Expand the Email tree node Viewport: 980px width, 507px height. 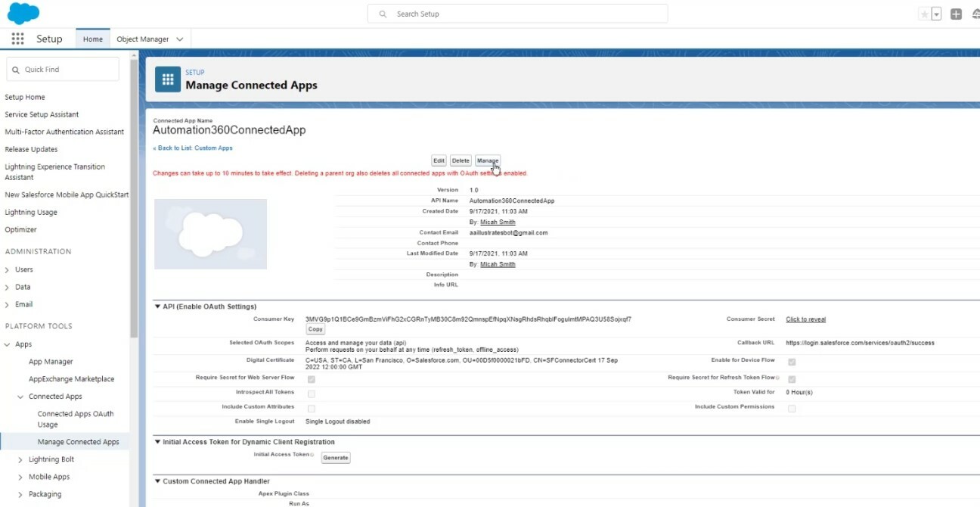8,304
